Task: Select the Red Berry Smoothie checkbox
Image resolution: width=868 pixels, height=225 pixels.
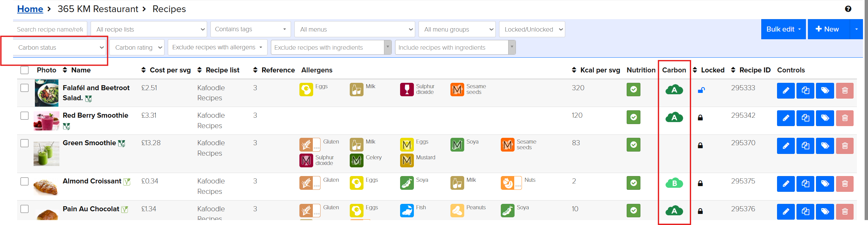Action: click(24, 116)
